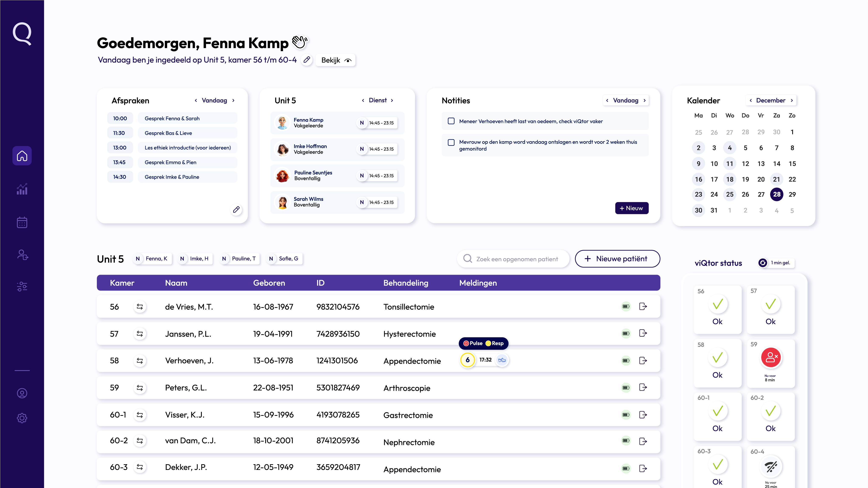Go to next day in Afspraken

tap(233, 100)
